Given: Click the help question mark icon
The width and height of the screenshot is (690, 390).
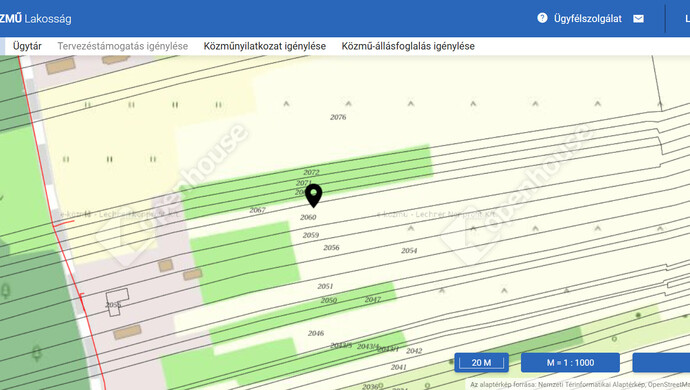Looking at the screenshot, I should pyautogui.click(x=542, y=18).
